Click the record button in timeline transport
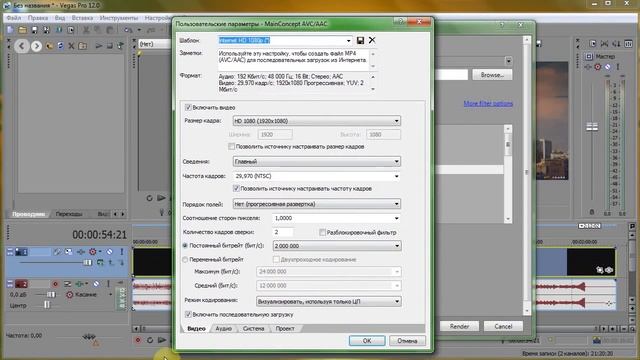The width and height of the screenshot is (640, 360). coord(138,340)
